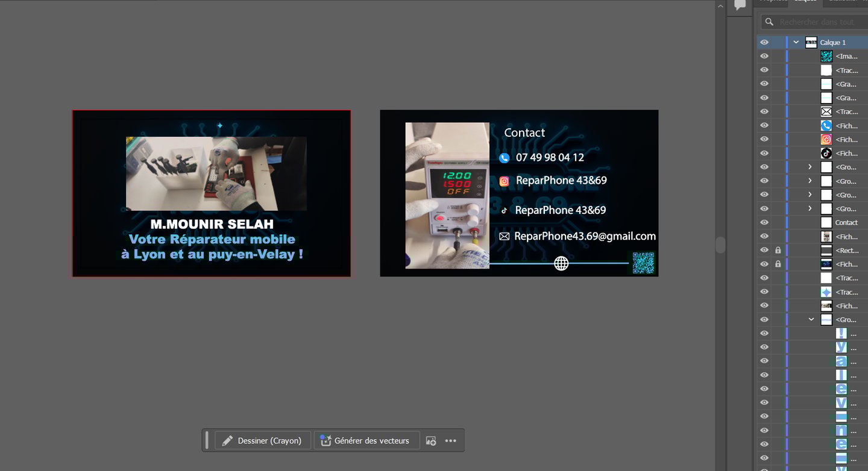Image resolution: width=868 pixels, height=471 pixels.
Task: Select "ReparPhone 43&69" beside the TikTok icon
Action: point(561,210)
